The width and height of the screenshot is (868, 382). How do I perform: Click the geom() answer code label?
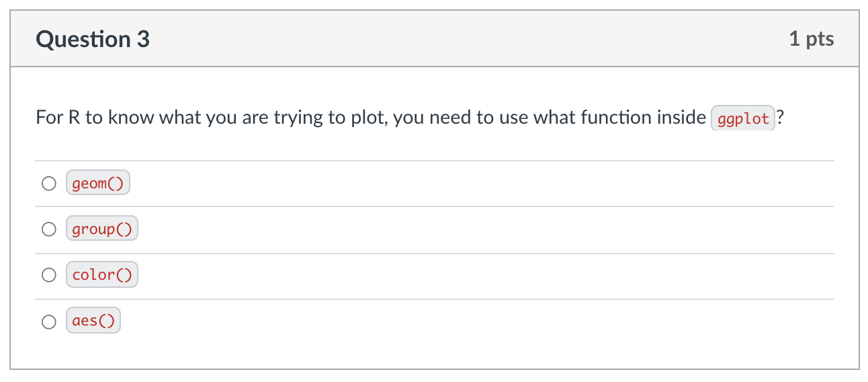click(98, 184)
